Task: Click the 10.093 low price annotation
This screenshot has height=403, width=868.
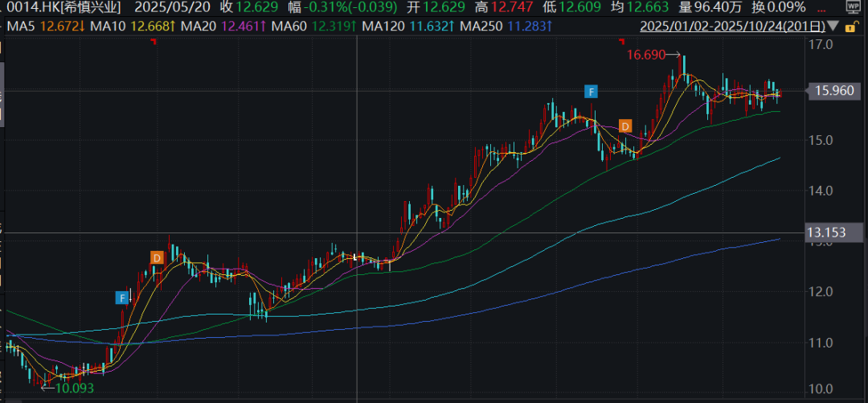Action: [71, 389]
